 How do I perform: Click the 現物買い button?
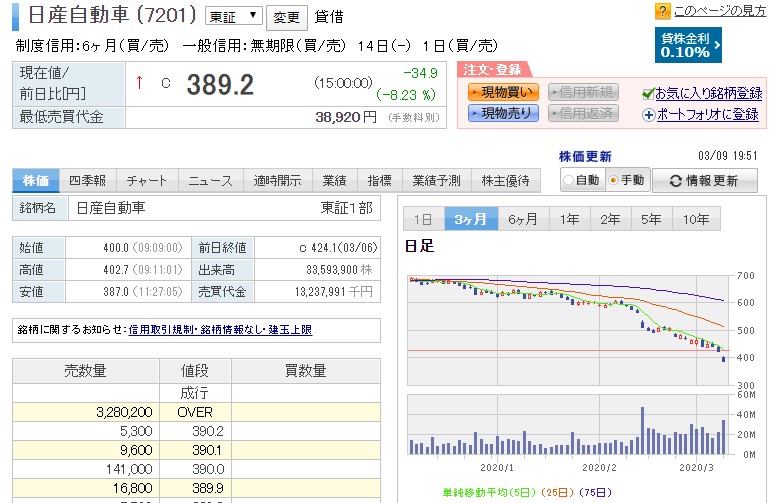503,92
